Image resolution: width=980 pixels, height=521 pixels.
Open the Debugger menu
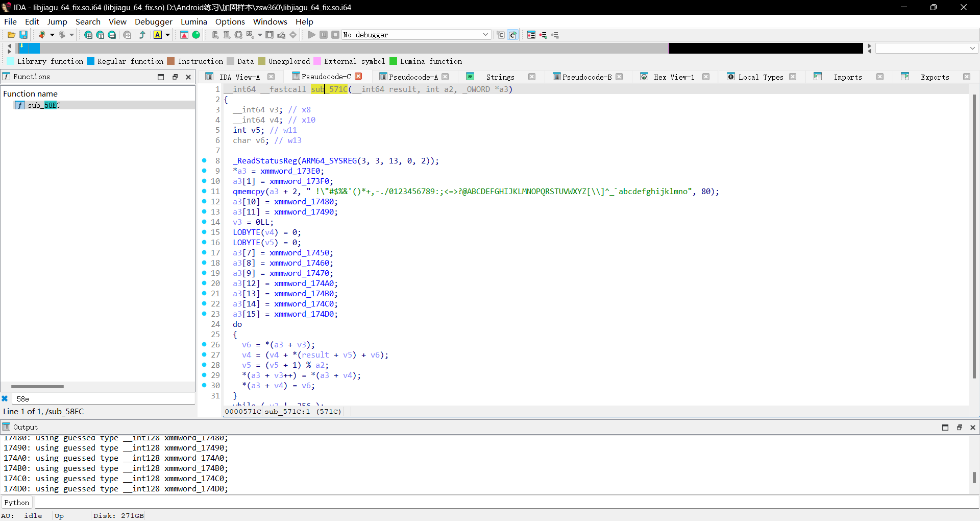pos(154,21)
